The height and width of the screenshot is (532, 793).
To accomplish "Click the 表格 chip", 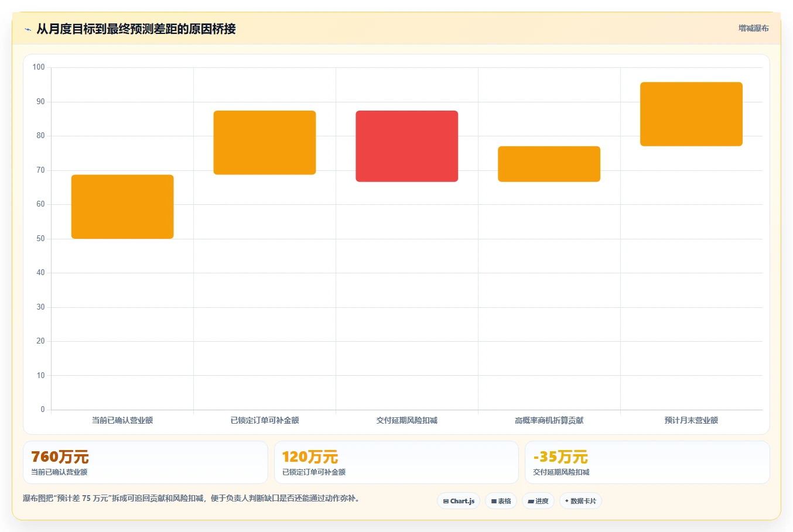I will pos(501,501).
